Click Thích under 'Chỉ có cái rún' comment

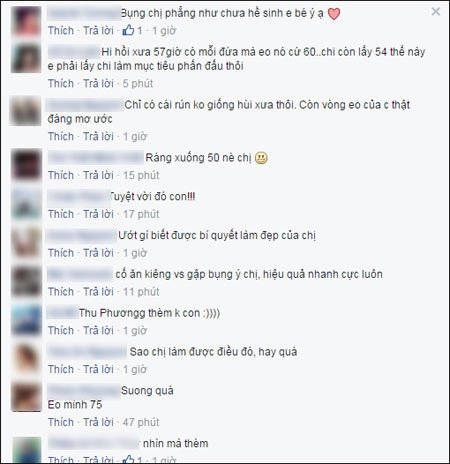61,136
